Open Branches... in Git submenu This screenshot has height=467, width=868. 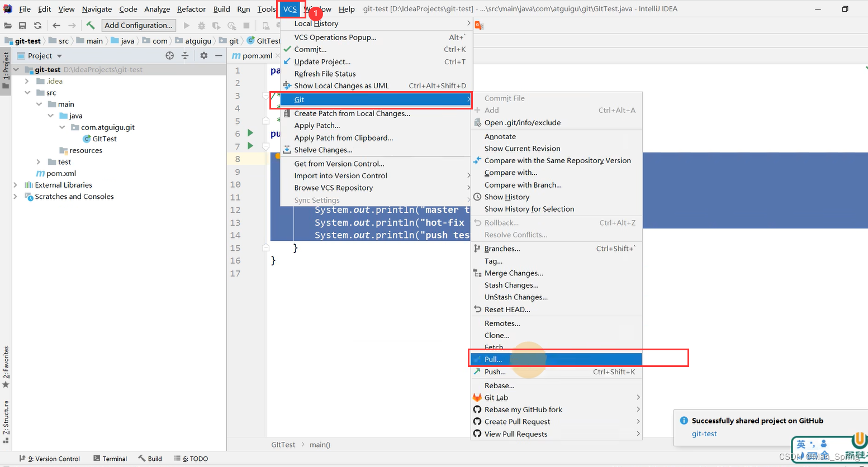556,249
